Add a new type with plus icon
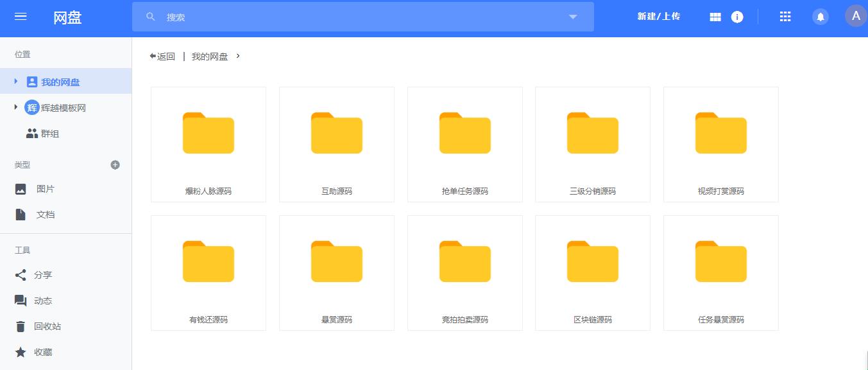This screenshot has width=868, height=370. [115, 165]
